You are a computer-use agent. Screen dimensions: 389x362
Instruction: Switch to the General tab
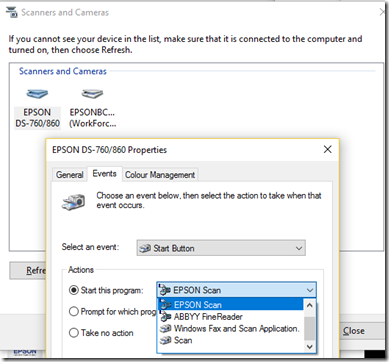pyautogui.click(x=69, y=175)
